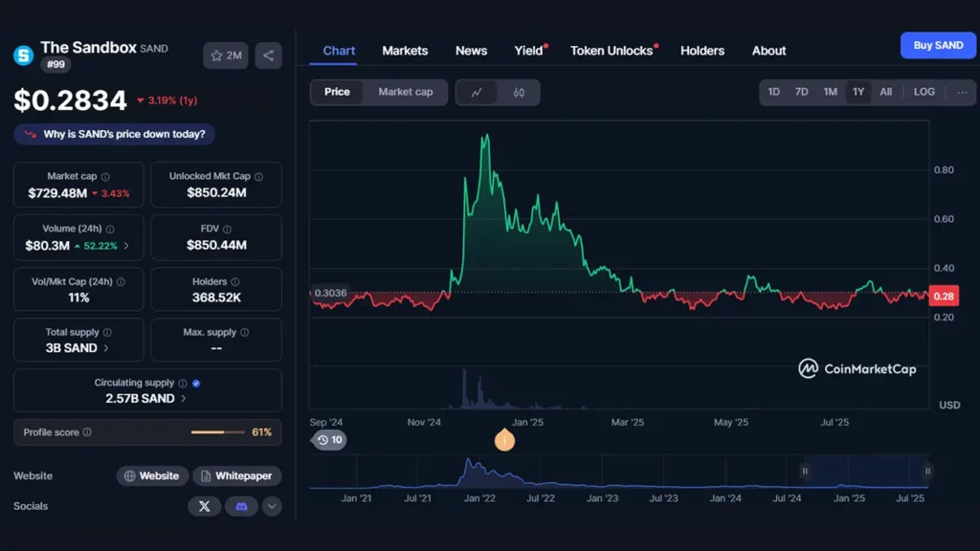Open the Discord social link
This screenshot has width=980, height=551.
(x=241, y=506)
